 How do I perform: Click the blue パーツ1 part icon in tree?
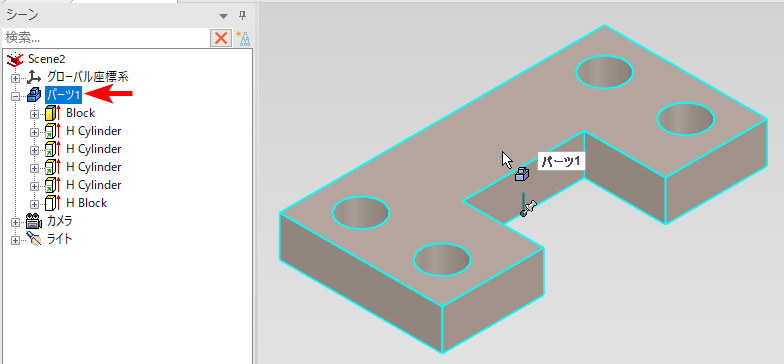click(x=34, y=94)
